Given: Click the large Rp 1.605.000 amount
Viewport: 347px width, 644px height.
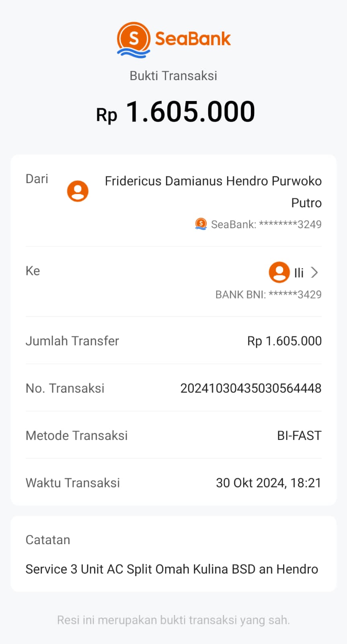Looking at the screenshot, I should coord(175,111).
